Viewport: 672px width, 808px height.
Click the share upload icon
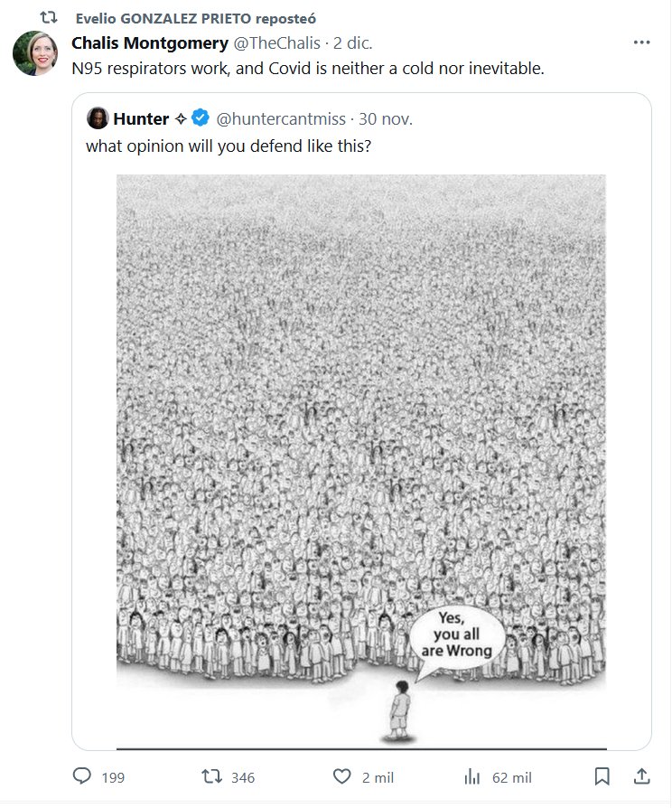640,776
